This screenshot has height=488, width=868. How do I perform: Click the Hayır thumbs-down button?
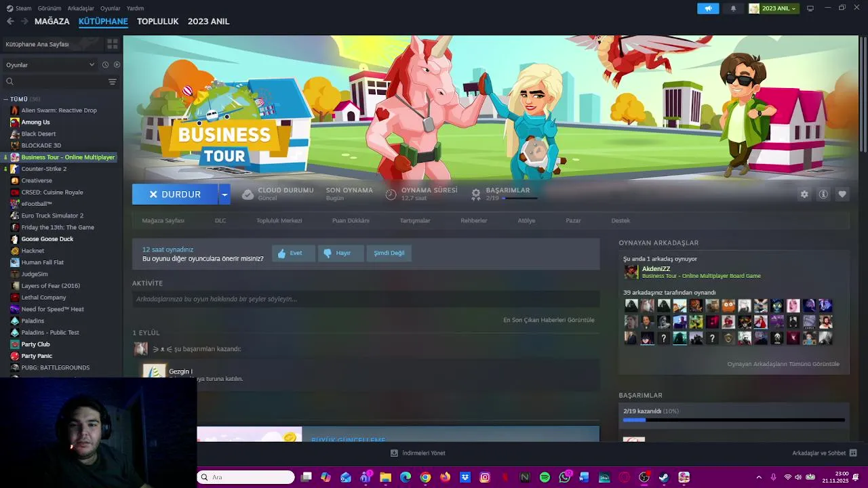point(341,253)
